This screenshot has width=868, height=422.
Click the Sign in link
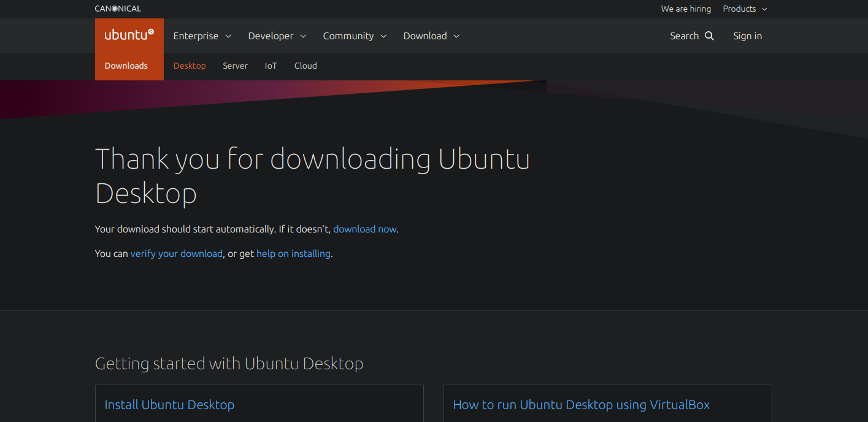(x=747, y=36)
